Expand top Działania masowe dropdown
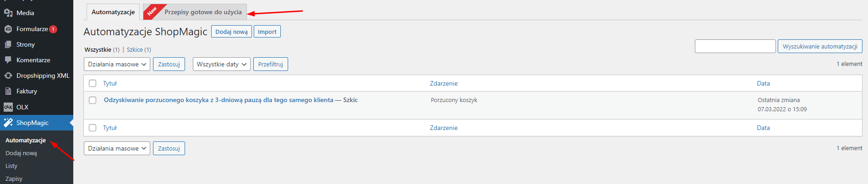This screenshot has height=184, width=868. [x=117, y=64]
